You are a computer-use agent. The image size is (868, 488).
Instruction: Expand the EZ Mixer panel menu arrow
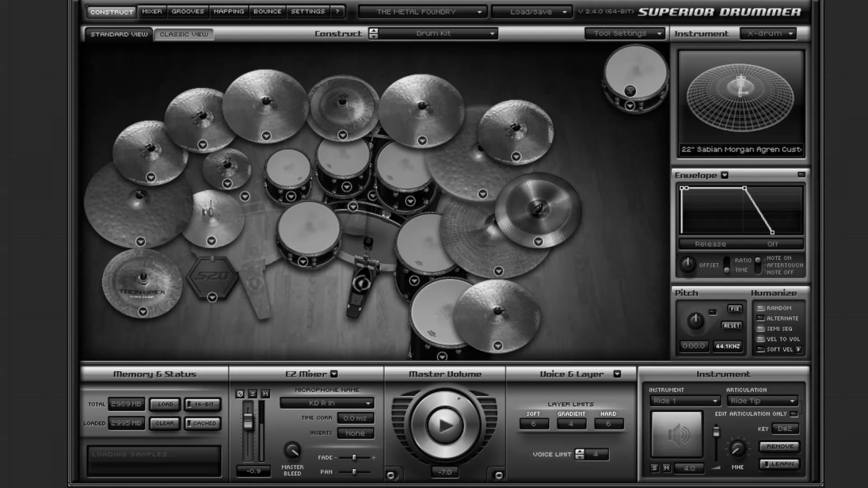click(334, 374)
